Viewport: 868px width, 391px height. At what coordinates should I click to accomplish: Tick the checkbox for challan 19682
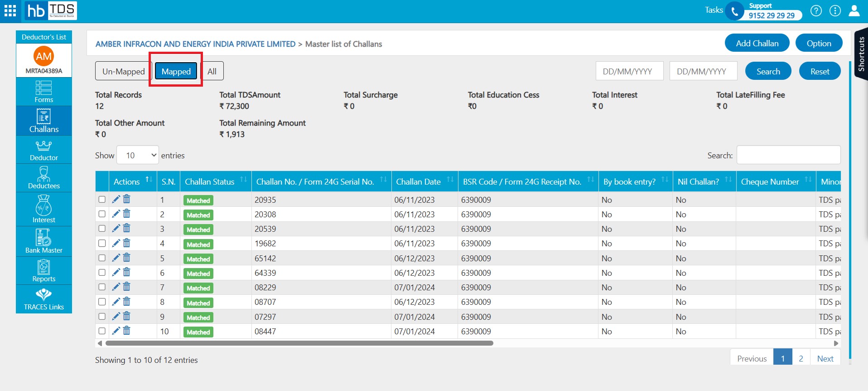click(102, 243)
